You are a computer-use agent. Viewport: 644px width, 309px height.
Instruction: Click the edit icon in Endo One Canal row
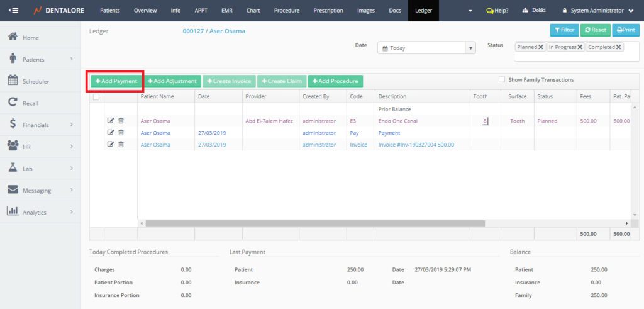[111, 121]
